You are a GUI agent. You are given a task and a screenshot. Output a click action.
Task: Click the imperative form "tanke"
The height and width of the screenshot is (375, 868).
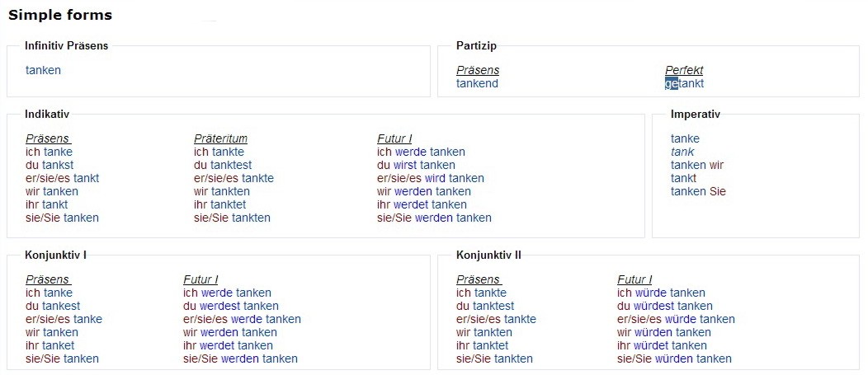[685, 138]
